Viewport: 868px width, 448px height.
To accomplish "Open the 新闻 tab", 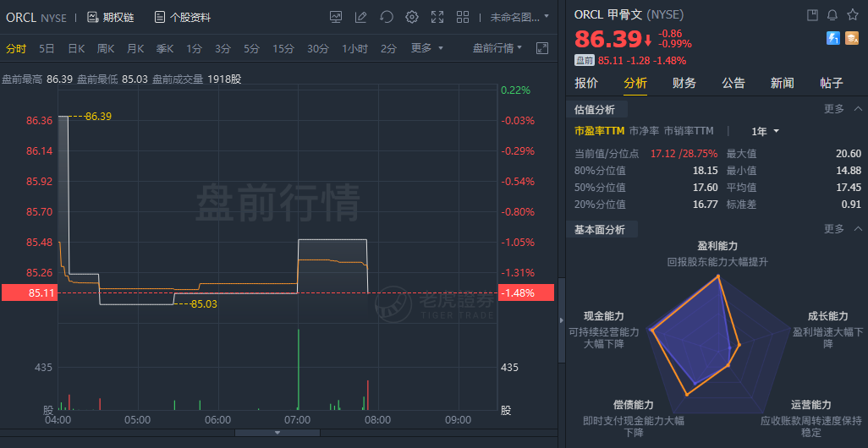I will tap(783, 84).
